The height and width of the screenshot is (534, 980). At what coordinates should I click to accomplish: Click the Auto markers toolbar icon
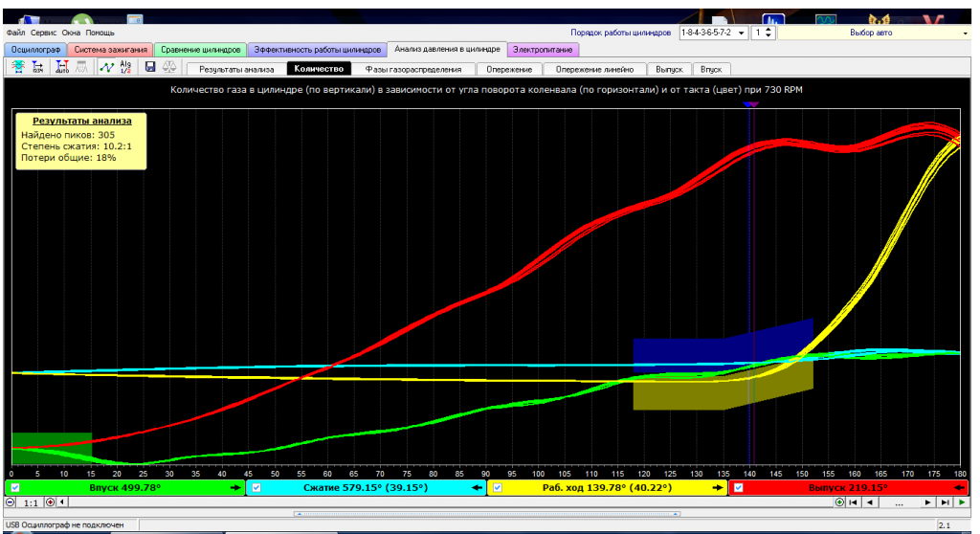pyautogui.click(x=62, y=66)
